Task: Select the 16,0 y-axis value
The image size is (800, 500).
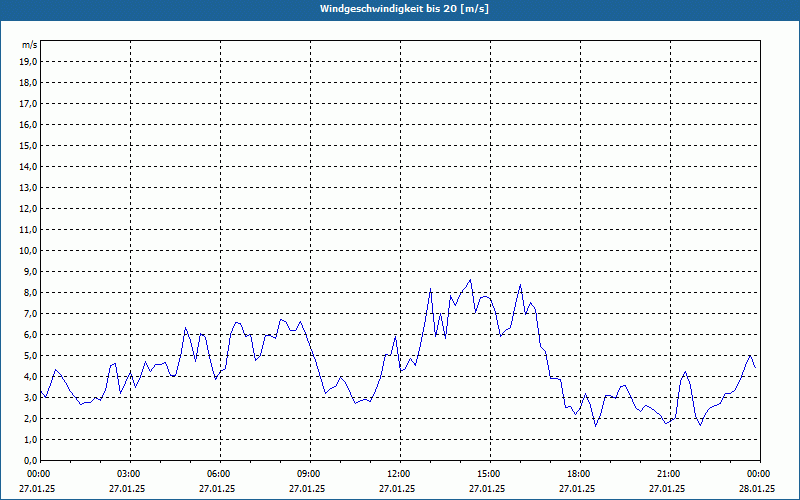Action: point(28,124)
